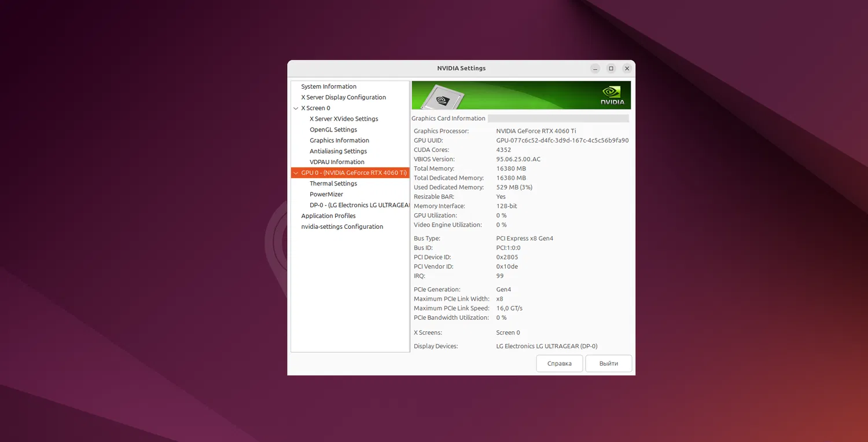Click the Bus ID value PCI:1:0:0

tap(508, 248)
